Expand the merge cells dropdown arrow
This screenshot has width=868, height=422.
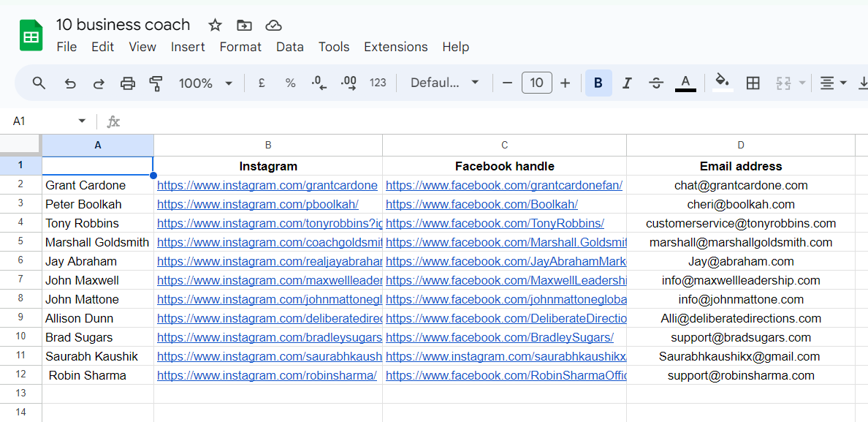[802, 83]
